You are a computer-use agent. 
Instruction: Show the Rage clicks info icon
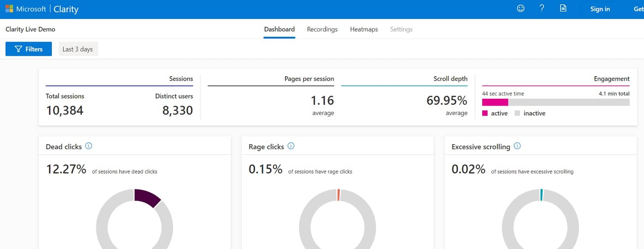(291, 146)
